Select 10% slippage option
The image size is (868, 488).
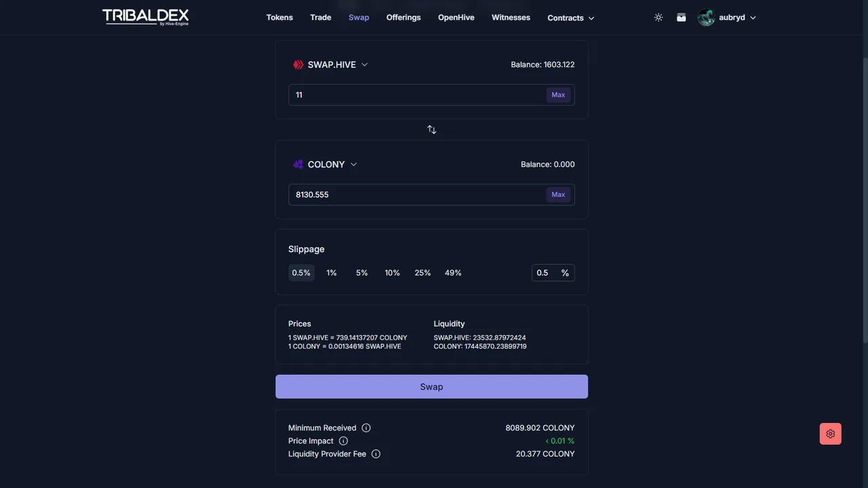click(x=392, y=272)
